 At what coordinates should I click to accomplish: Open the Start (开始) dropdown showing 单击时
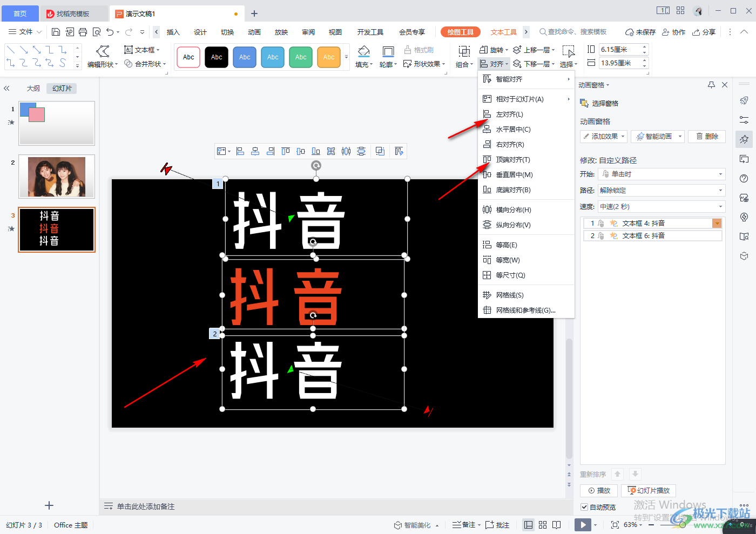(661, 174)
